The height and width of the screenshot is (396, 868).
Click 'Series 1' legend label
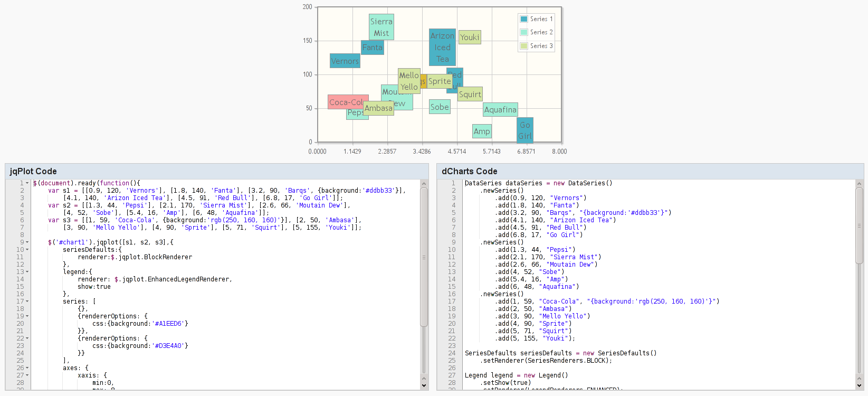(x=541, y=19)
